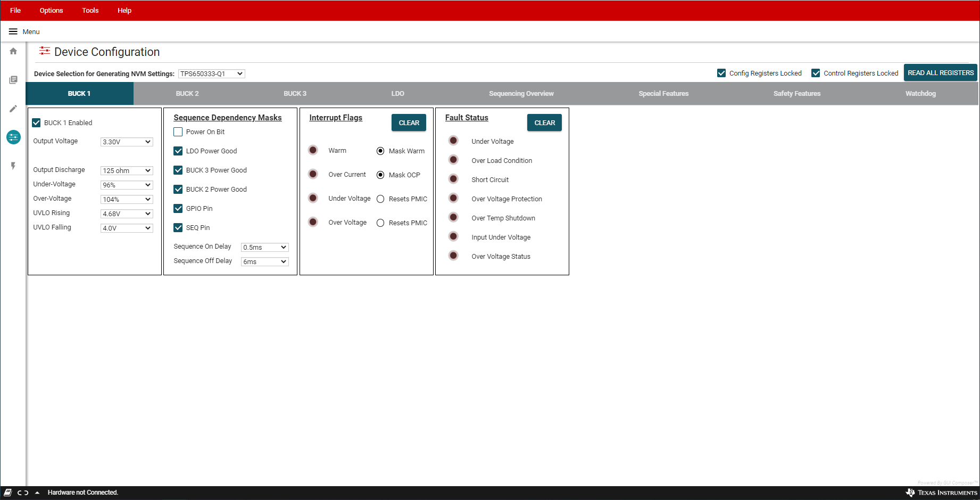Screen dimensions: 980x500
Task: Click the connection link icon in status bar
Action: tap(23, 493)
